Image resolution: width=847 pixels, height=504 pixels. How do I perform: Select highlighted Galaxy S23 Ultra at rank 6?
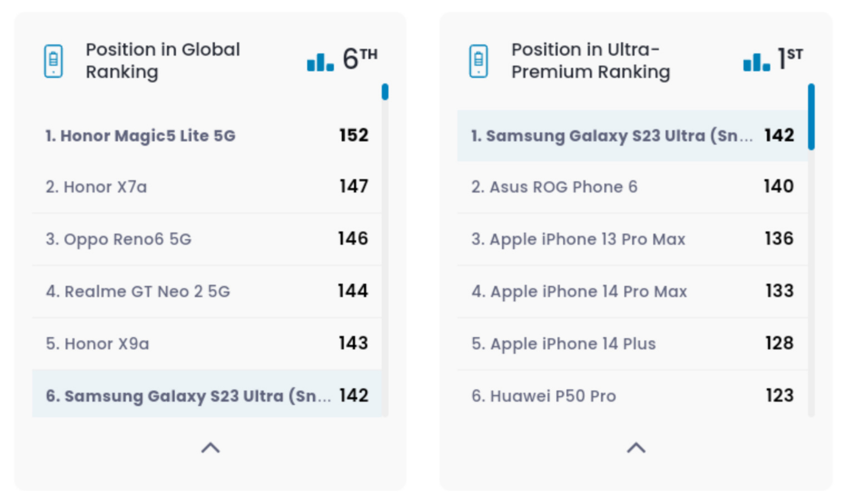(x=188, y=396)
